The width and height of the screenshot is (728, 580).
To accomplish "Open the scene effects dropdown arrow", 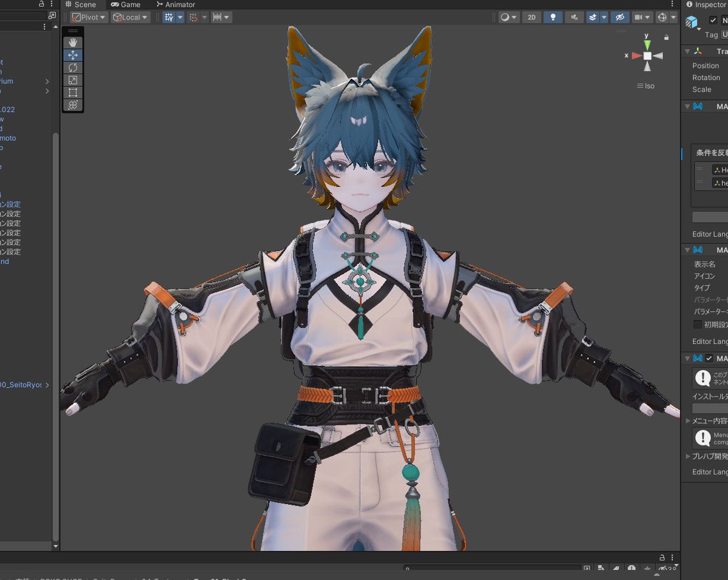I will click(x=602, y=18).
